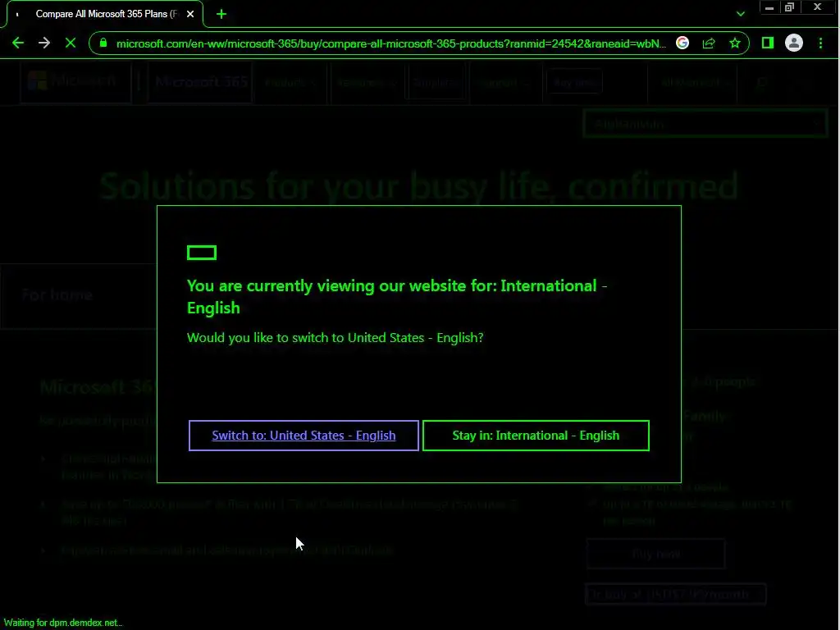Open the Chrome profile avatar menu
The width and height of the screenshot is (840, 630).
(794, 43)
